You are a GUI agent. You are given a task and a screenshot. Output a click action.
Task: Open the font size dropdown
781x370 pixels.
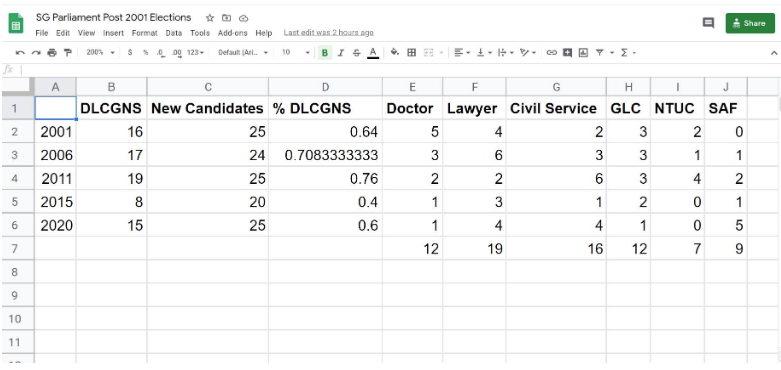point(296,52)
